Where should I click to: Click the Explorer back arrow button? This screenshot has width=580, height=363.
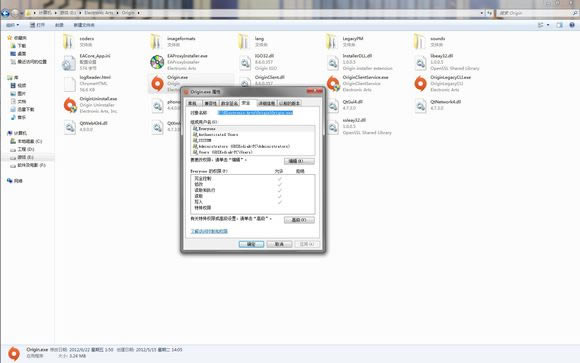pyautogui.click(x=5, y=13)
